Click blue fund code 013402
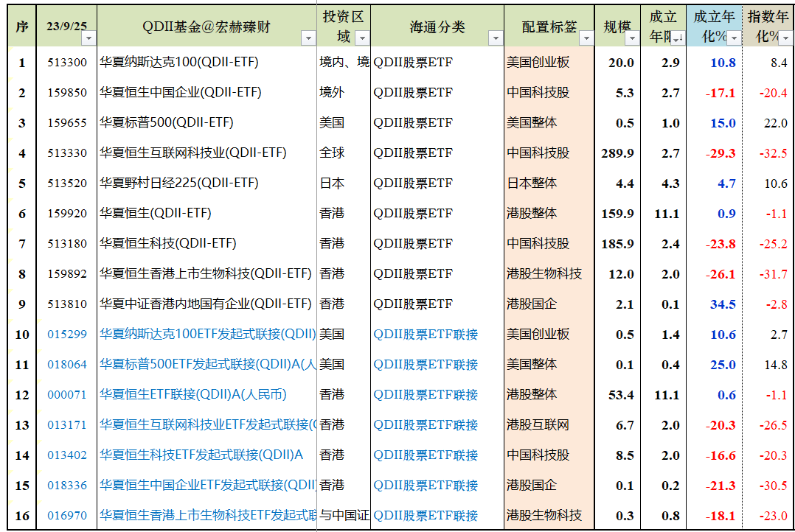 coord(67,455)
